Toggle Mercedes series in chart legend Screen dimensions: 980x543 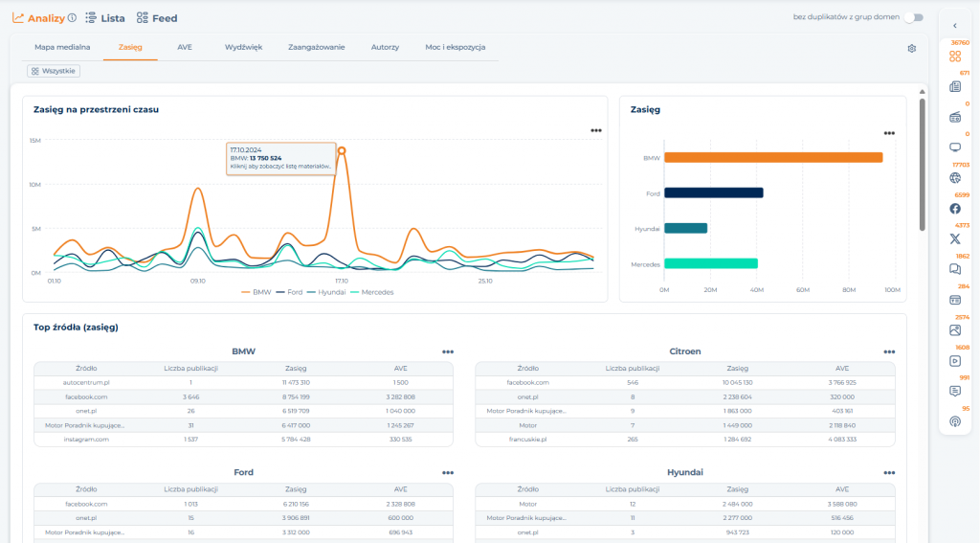[x=372, y=292]
